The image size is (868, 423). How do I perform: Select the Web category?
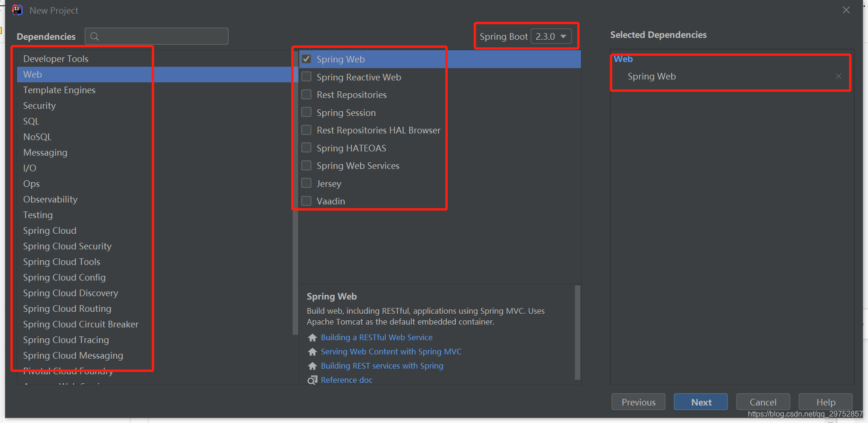[154, 74]
